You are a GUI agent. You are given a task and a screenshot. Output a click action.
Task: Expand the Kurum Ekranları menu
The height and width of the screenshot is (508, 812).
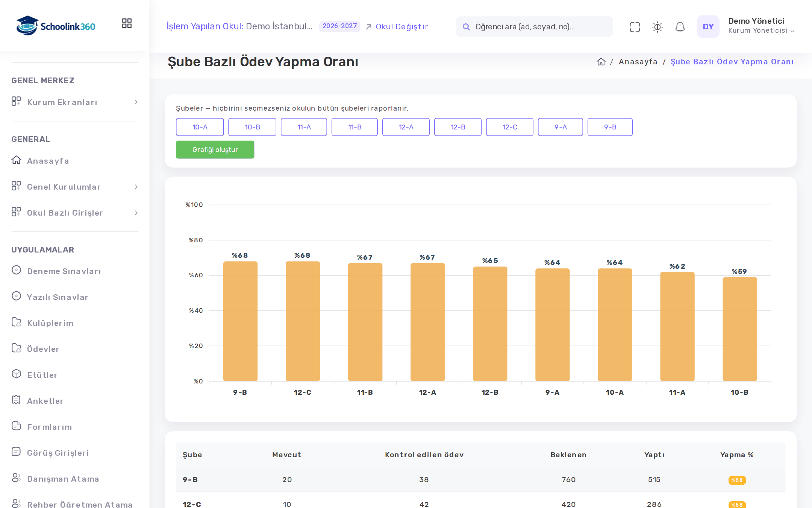point(75,102)
